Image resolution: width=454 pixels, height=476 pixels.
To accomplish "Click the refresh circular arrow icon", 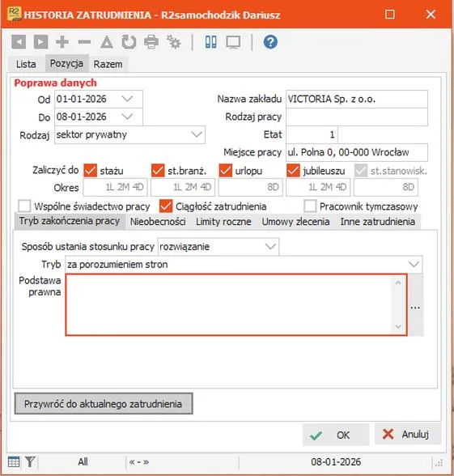I will tap(129, 42).
